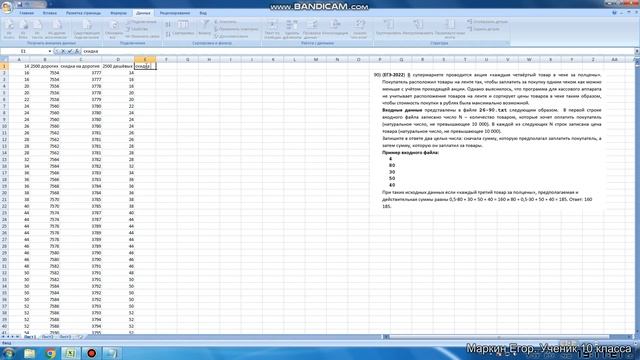
Task: Open Google Chrome from taskbar
Action: pyautogui.click(x=51, y=353)
